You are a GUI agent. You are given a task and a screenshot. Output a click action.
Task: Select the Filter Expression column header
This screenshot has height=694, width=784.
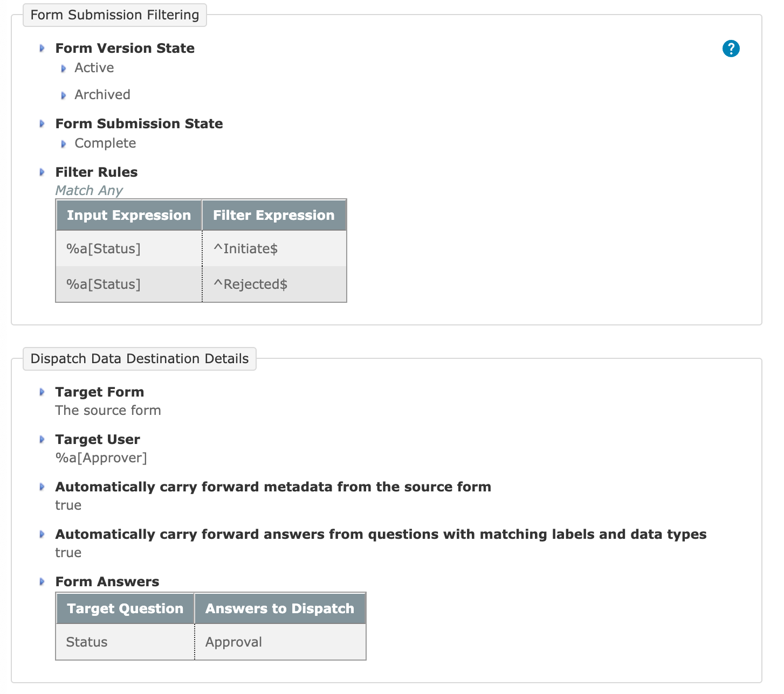[x=274, y=216]
